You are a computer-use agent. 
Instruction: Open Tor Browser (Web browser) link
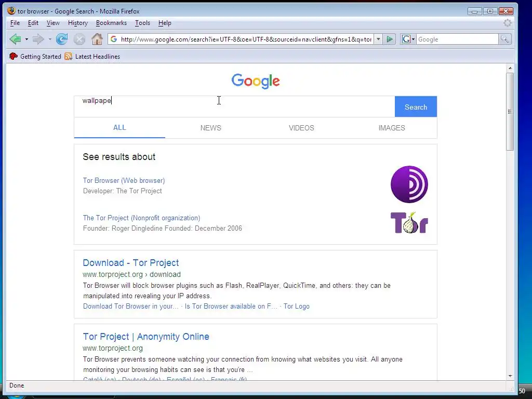point(124,180)
